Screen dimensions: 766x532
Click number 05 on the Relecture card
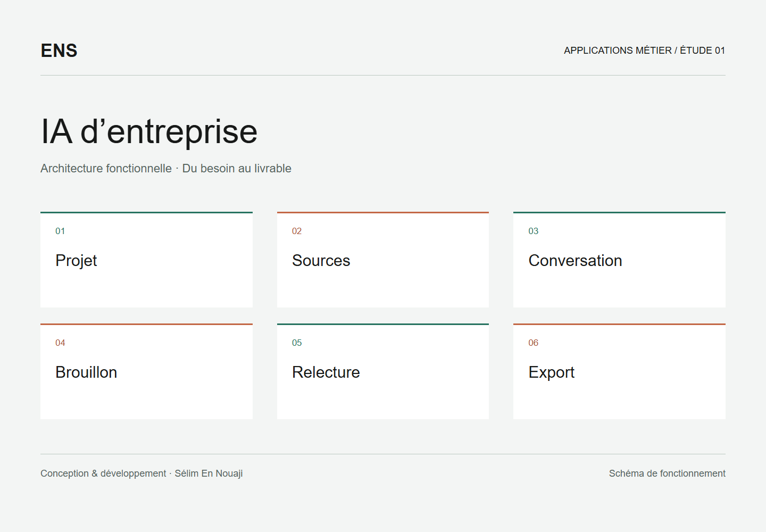pos(297,343)
